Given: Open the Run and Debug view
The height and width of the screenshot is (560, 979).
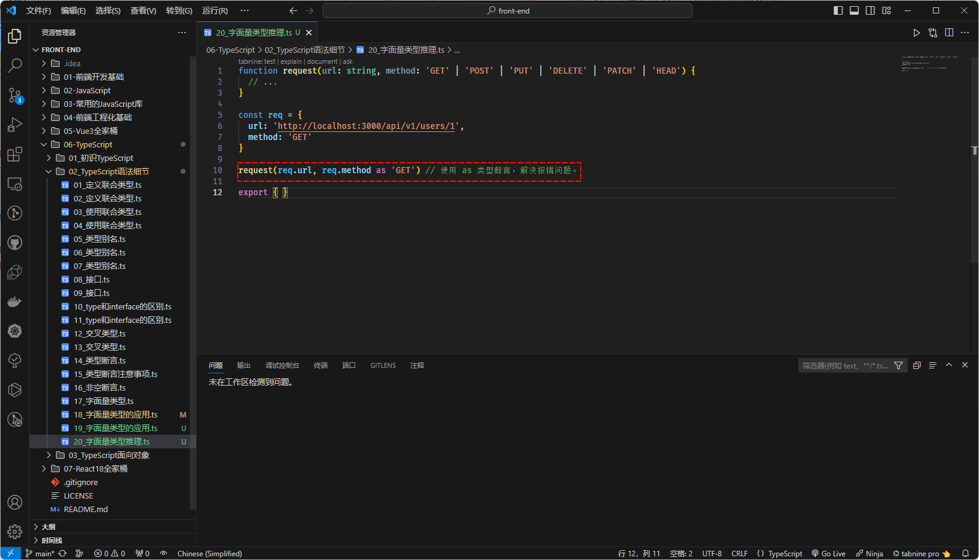Looking at the screenshot, I should pos(15,125).
